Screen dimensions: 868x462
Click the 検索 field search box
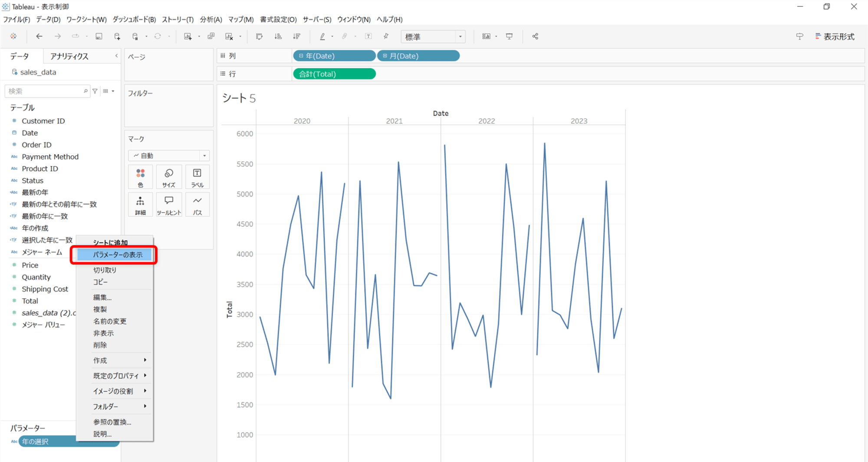[47, 91]
